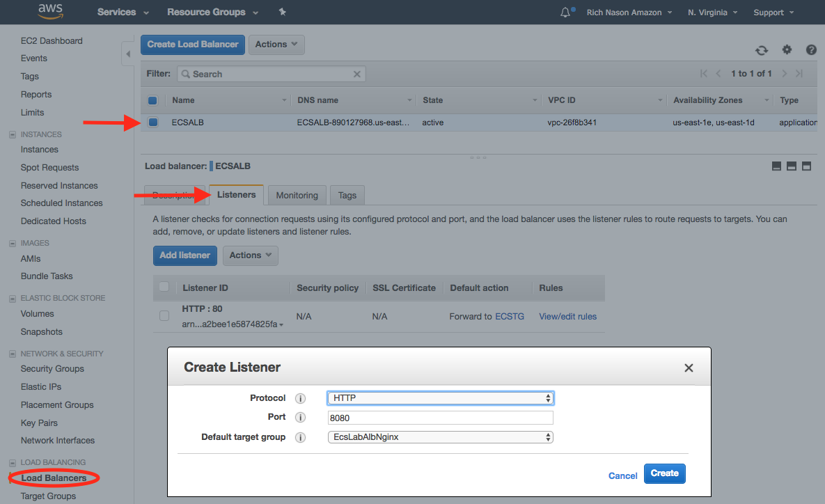Viewport: 825px width, 504px height.
Task: Switch to the Tags tab
Action: point(347,195)
